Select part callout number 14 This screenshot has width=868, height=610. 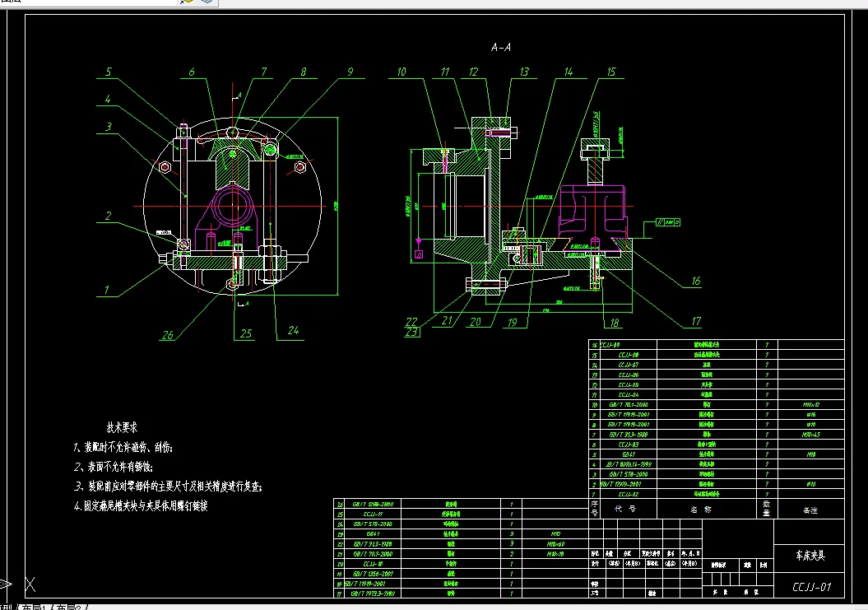pos(569,72)
